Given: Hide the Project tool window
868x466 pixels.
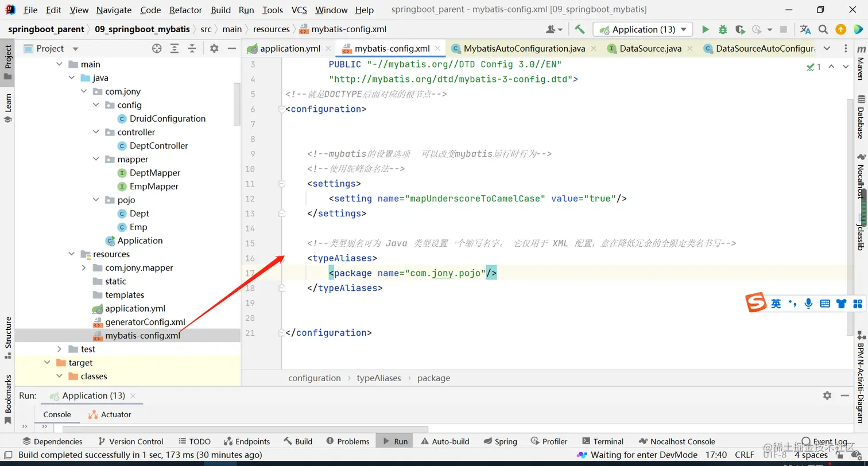Looking at the screenshot, I should [232, 49].
